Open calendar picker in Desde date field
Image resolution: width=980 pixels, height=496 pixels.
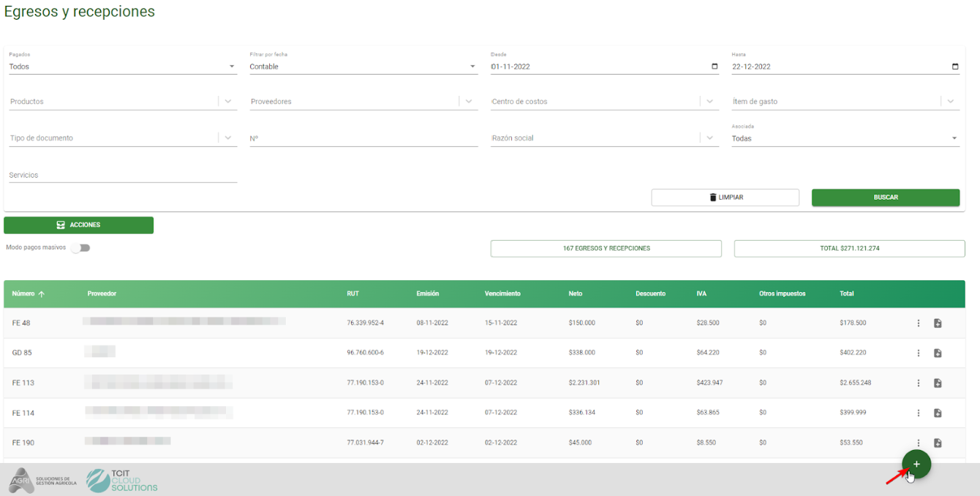(715, 67)
